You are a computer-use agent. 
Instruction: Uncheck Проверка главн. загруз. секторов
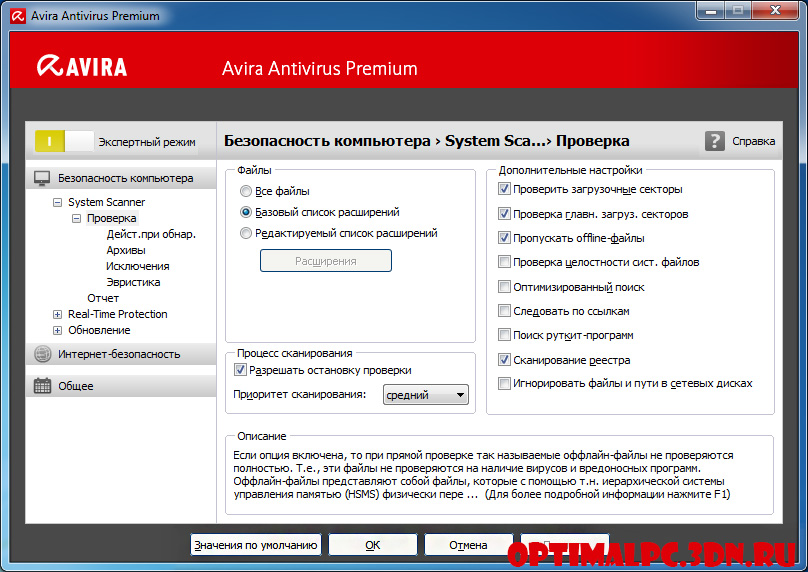tap(504, 213)
